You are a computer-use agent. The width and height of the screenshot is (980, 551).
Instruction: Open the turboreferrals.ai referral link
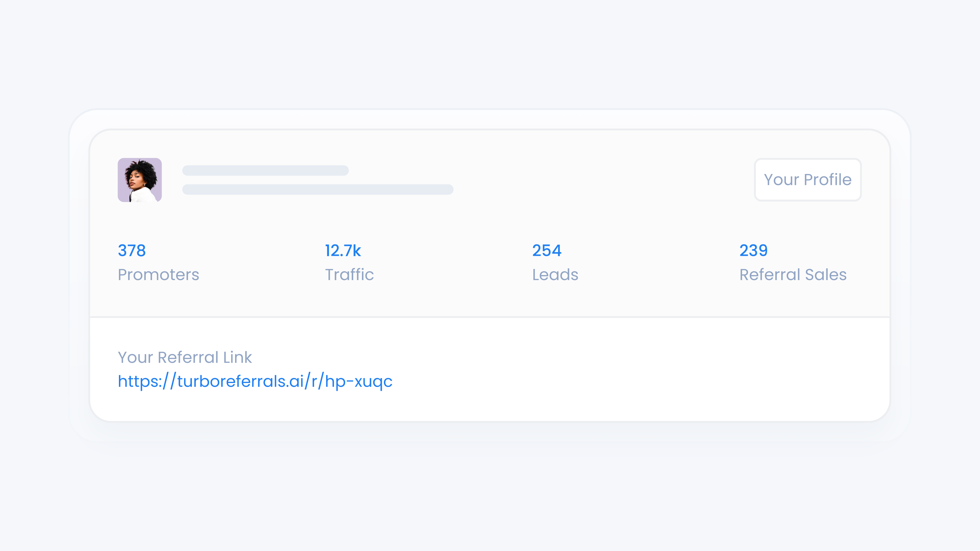pos(255,381)
